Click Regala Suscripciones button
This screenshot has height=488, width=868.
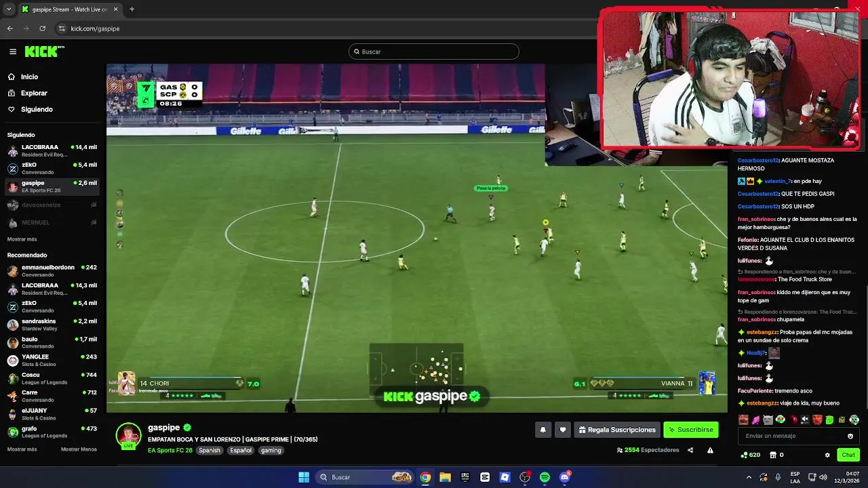tap(617, 430)
